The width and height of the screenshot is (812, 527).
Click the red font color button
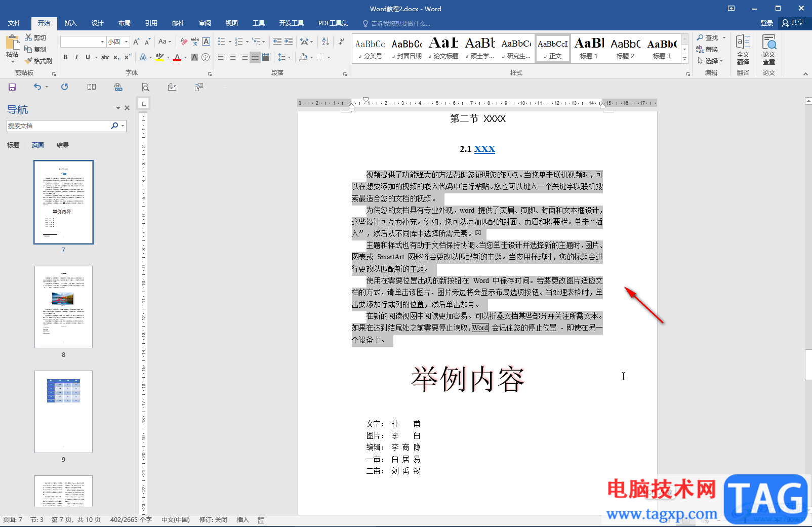177,57
